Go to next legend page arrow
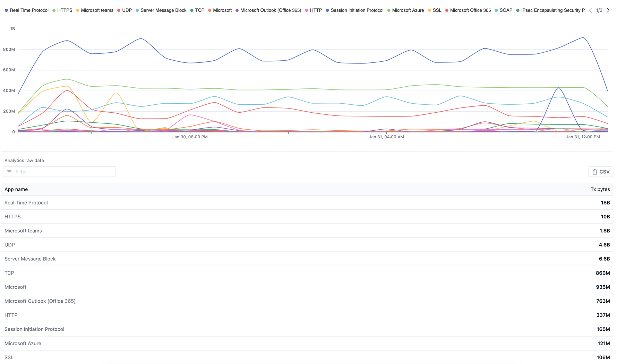The width and height of the screenshot is (617, 364). click(608, 10)
